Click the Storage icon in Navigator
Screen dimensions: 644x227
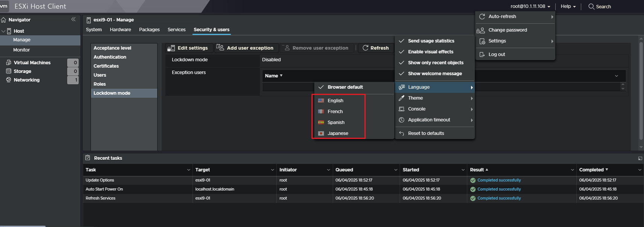point(9,71)
